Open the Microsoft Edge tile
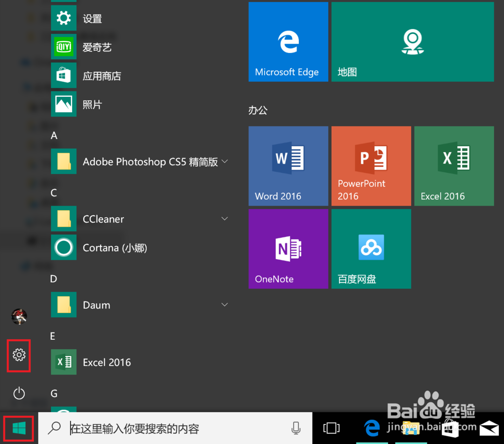The width and height of the screenshot is (504, 444). pyautogui.click(x=288, y=42)
